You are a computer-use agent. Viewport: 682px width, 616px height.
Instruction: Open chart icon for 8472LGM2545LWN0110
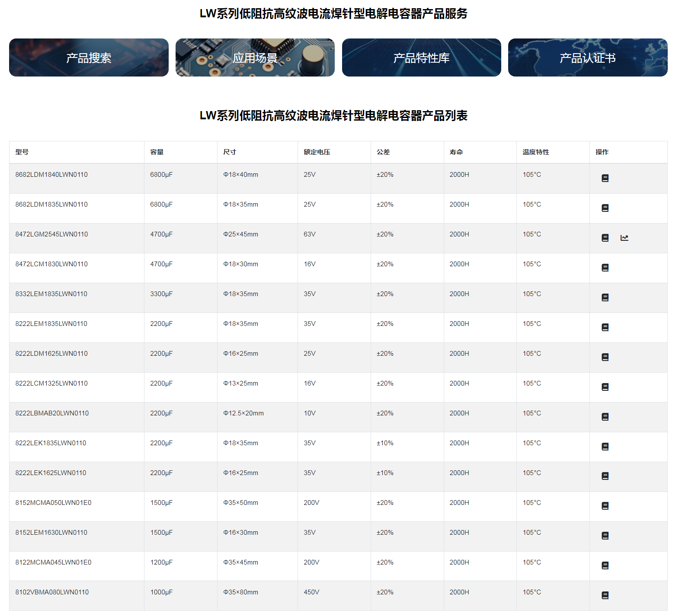coord(624,238)
